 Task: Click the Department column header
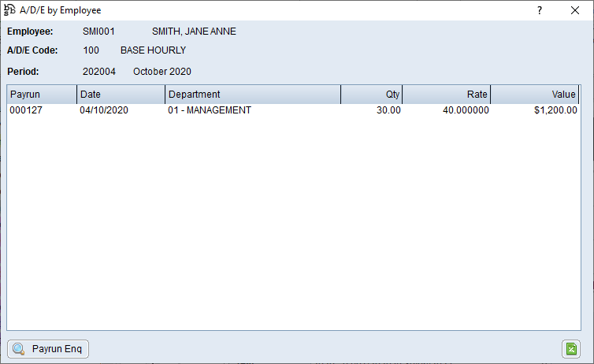click(x=252, y=95)
